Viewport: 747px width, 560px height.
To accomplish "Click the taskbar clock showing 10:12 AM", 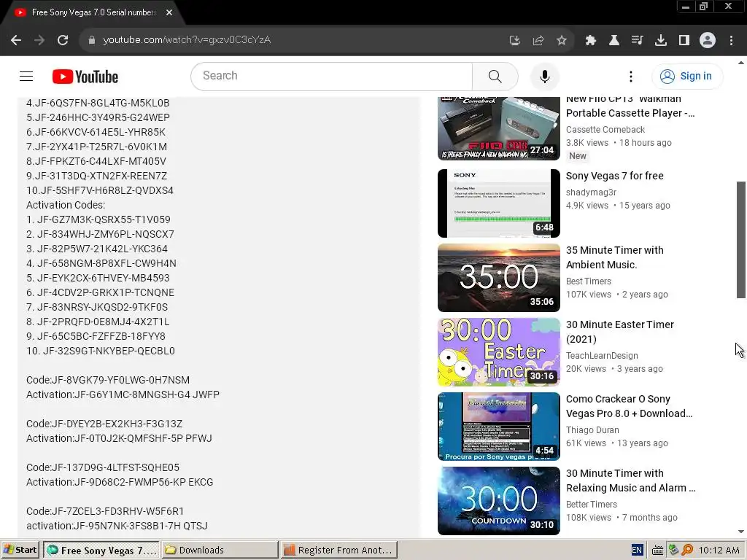I will (x=719, y=550).
